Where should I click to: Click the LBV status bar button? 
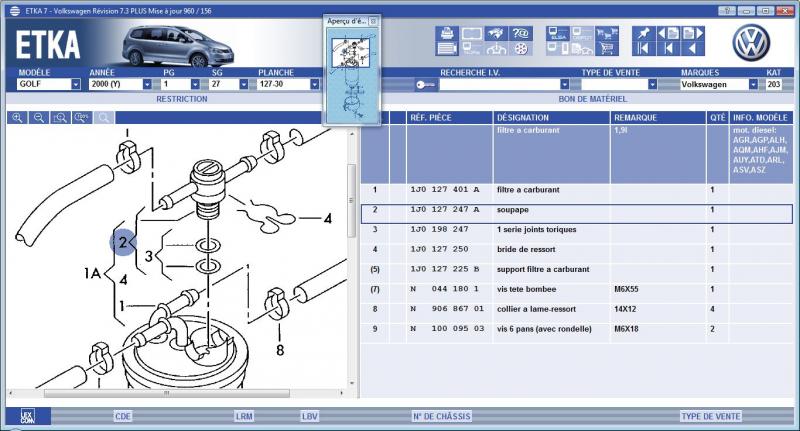pos(310,417)
